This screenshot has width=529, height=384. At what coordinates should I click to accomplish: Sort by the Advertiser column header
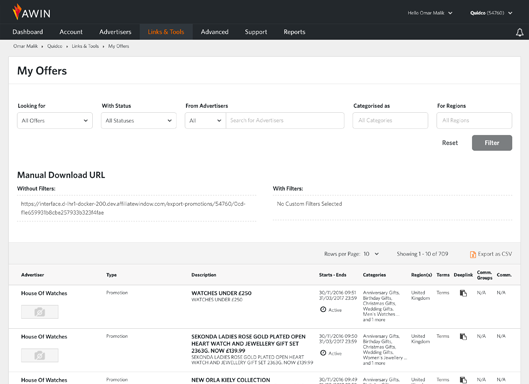click(32, 275)
